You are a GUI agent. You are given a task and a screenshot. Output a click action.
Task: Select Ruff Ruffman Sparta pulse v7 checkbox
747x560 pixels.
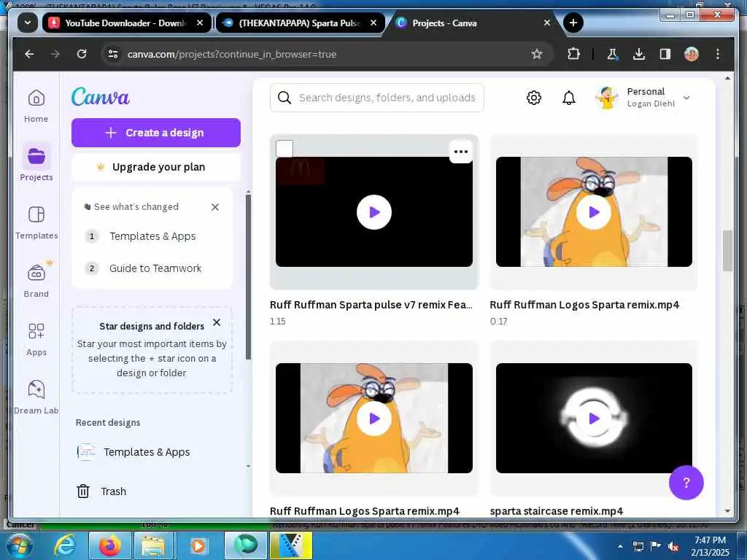coord(285,149)
